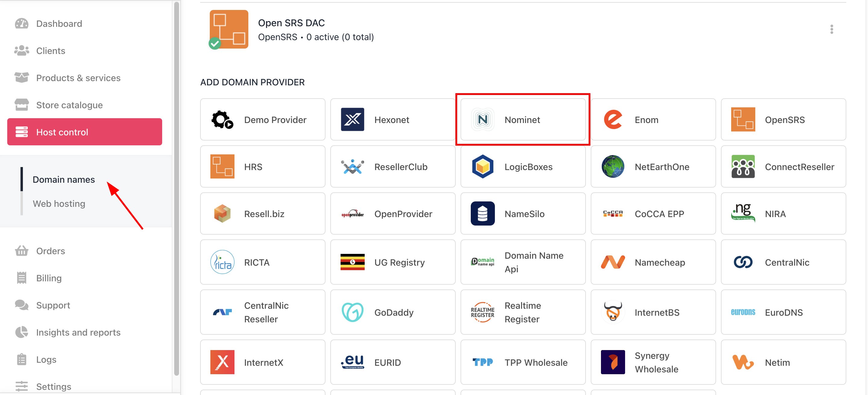Click the CentralNic linked rings logo
The height and width of the screenshot is (395, 868).
coord(743,262)
